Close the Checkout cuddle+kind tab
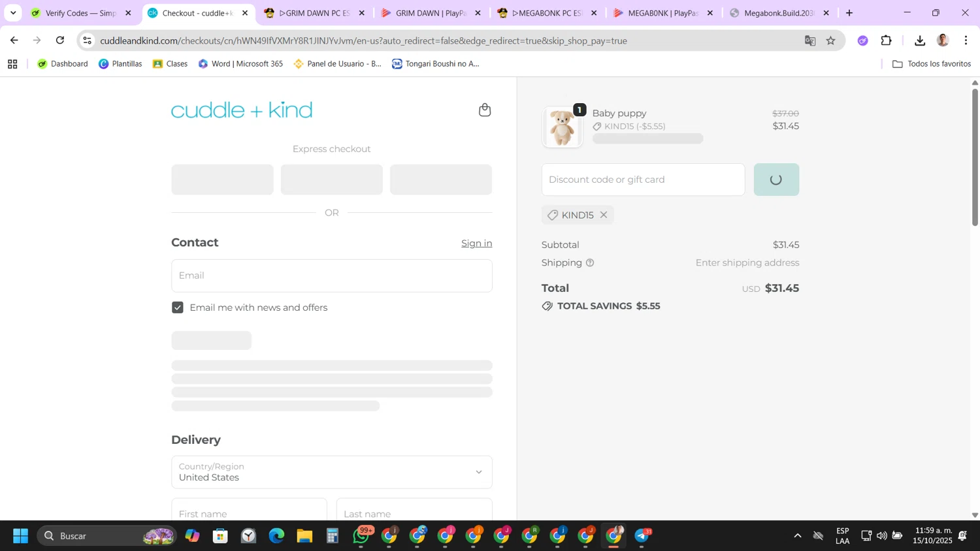This screenshot has width=980, height=551. click(245, 13)
